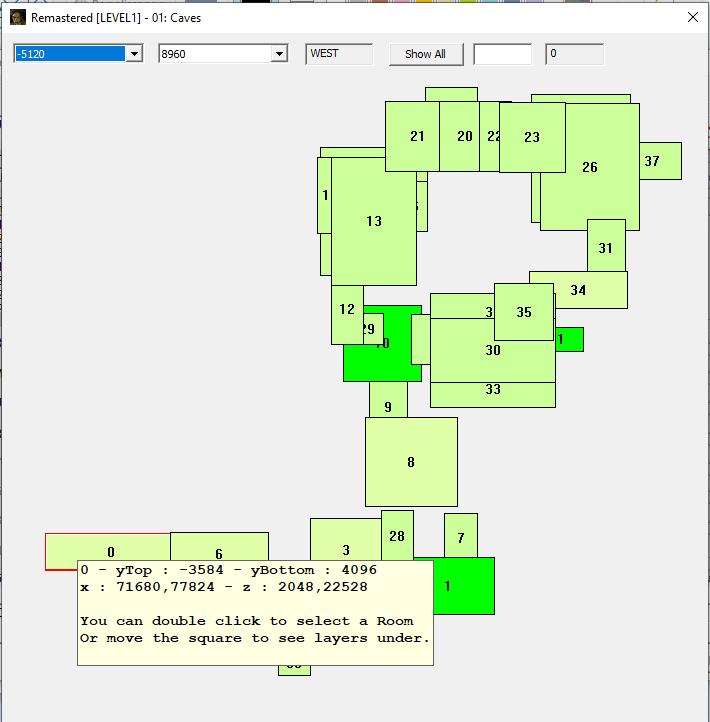
Task: Expand the 8960 combo box arrow
Action: (279, 54)
